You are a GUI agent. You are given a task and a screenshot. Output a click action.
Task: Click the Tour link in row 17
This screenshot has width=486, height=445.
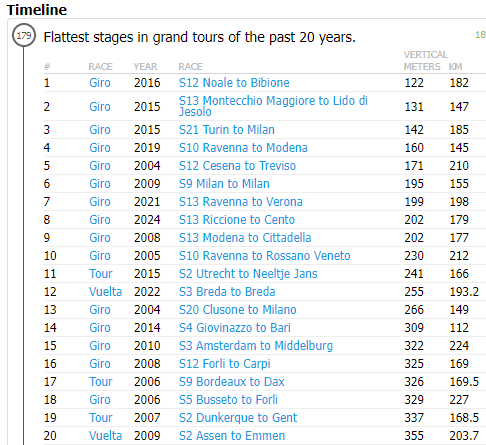(101, 382)
